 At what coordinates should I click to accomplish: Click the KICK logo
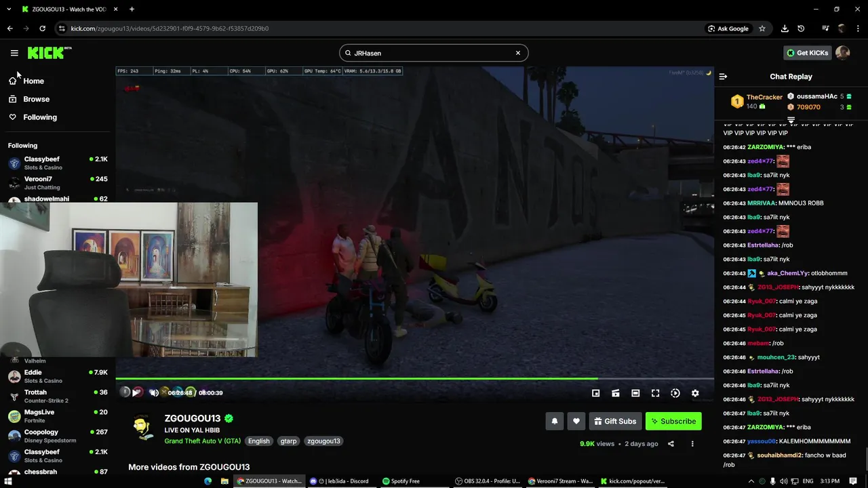click(x=50, y=53)
